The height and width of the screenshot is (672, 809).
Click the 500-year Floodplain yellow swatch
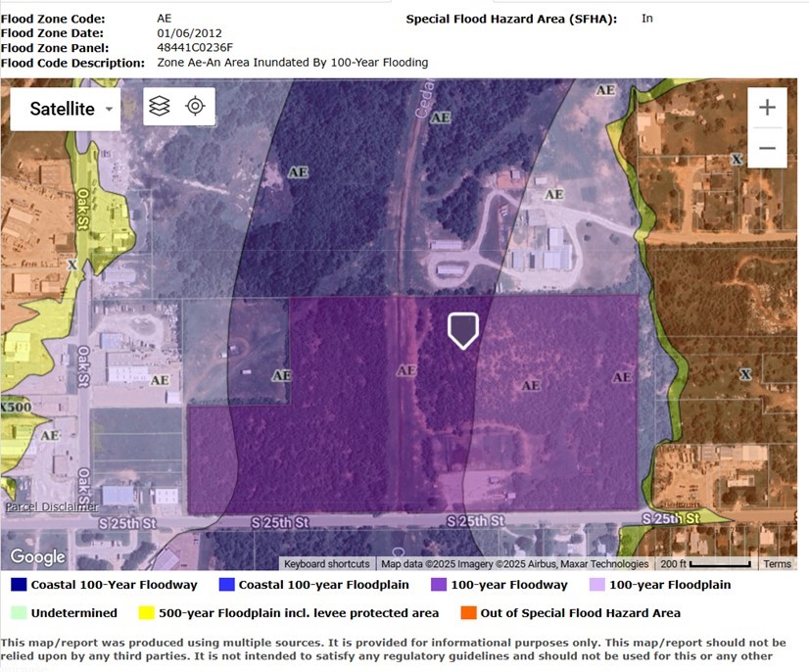pos(147,612)
